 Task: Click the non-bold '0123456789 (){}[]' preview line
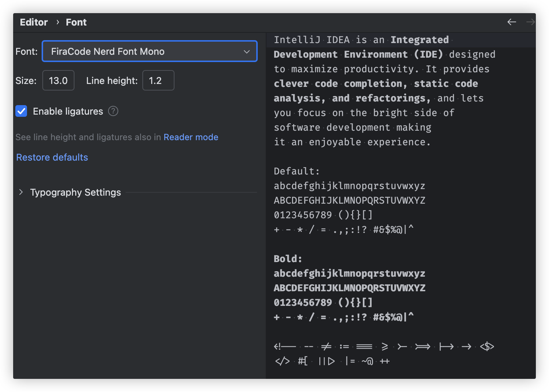pyautogui.click(x=323, y=215)
